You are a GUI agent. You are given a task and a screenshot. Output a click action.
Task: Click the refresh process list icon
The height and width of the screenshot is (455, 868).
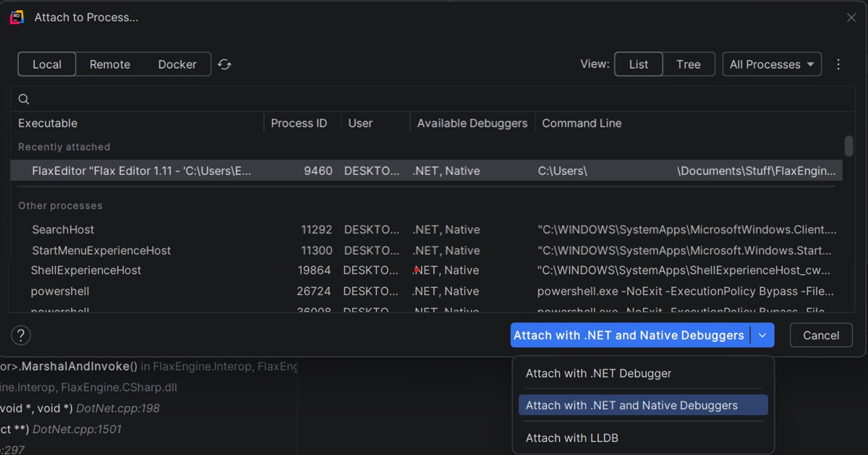coord(225,64)
